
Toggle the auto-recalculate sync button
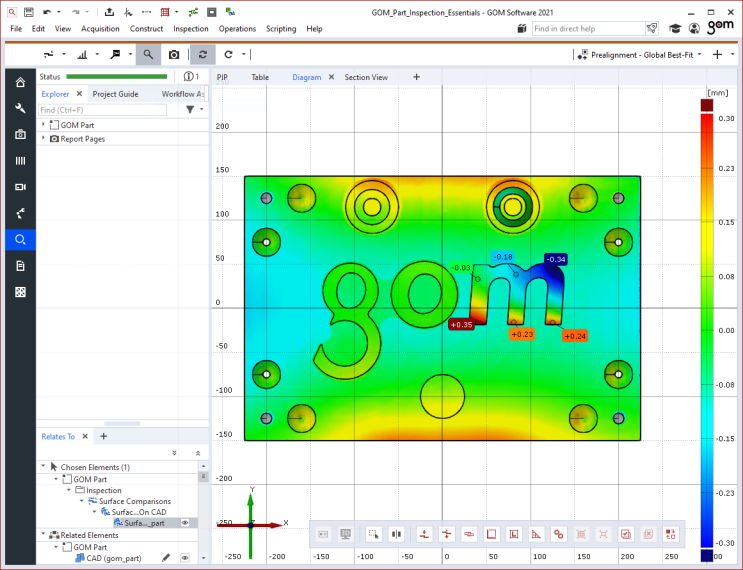click(203, 54)
